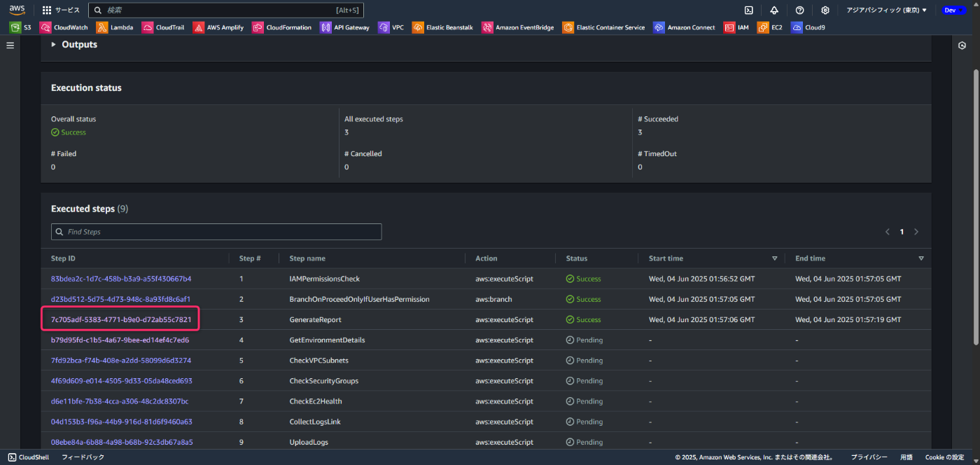This screenshot has width=980, height=465.
Task: Open the フィードバック feedback link
Action: coord(83,457)
